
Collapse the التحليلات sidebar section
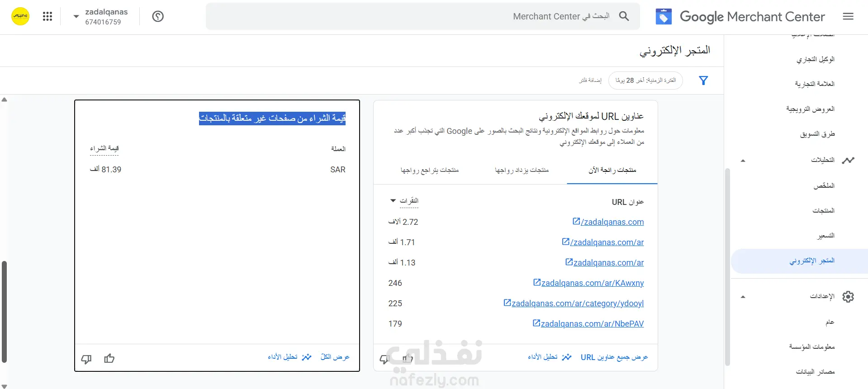point(743,161)
